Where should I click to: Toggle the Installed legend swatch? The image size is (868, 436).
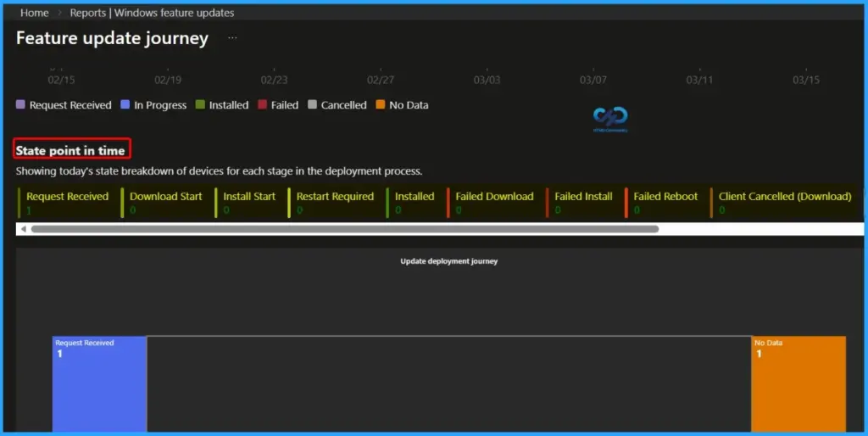point(200,104)
